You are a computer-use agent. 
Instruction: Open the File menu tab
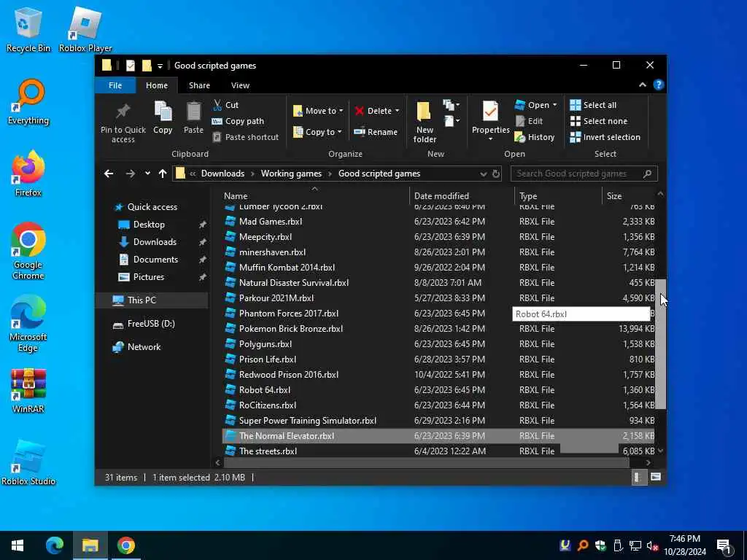tap(115, 85)
